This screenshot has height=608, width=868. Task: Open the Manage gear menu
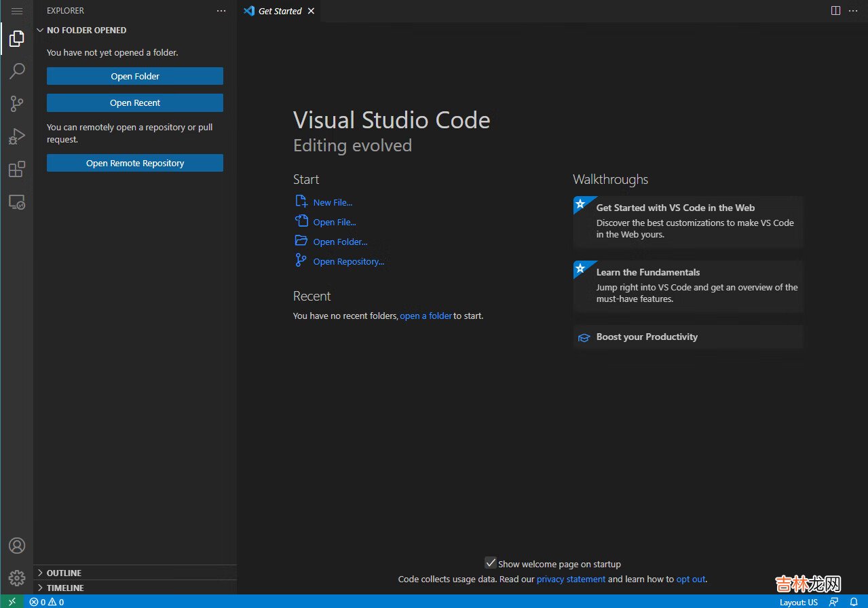click(x=17, y=577)
